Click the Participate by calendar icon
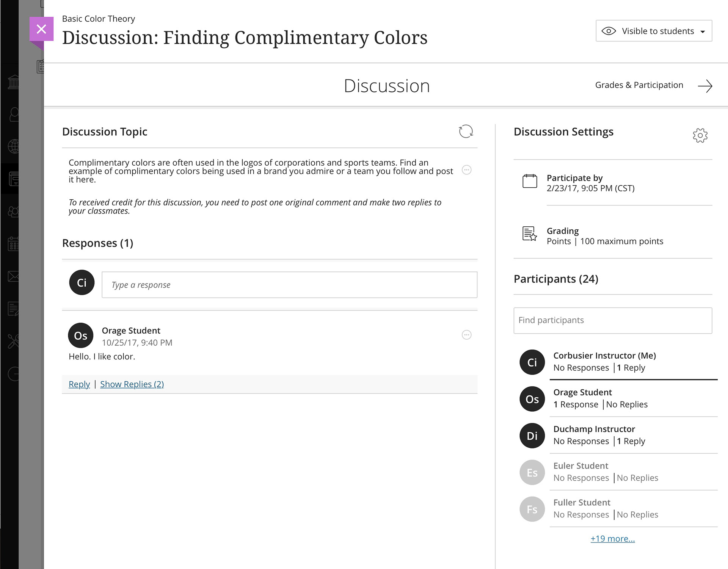The height and width of the screenshot is (569, 728). 530,181
